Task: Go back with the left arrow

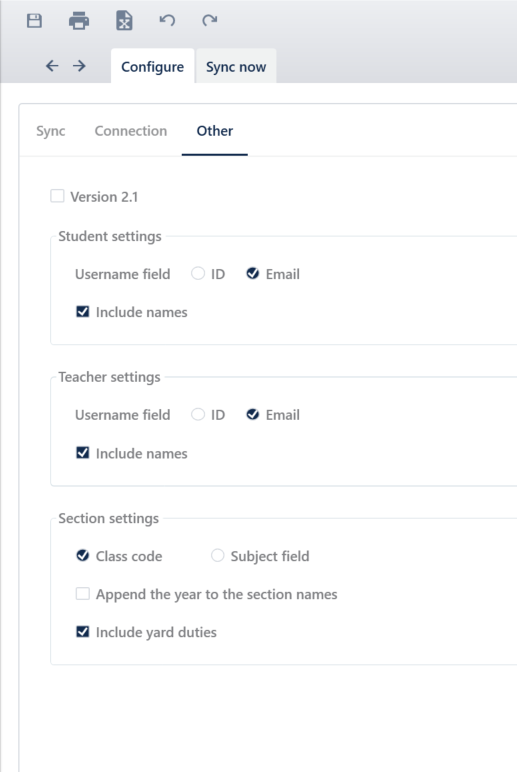Action: click(52, 65)
